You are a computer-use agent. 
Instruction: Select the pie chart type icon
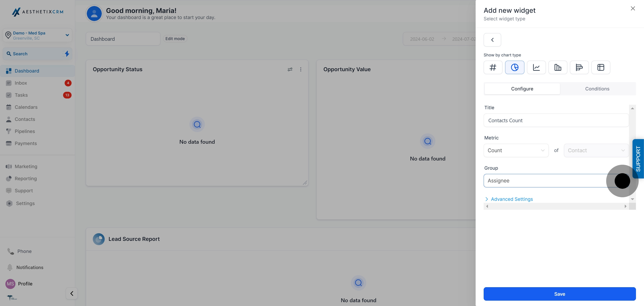tap(515, 67)
